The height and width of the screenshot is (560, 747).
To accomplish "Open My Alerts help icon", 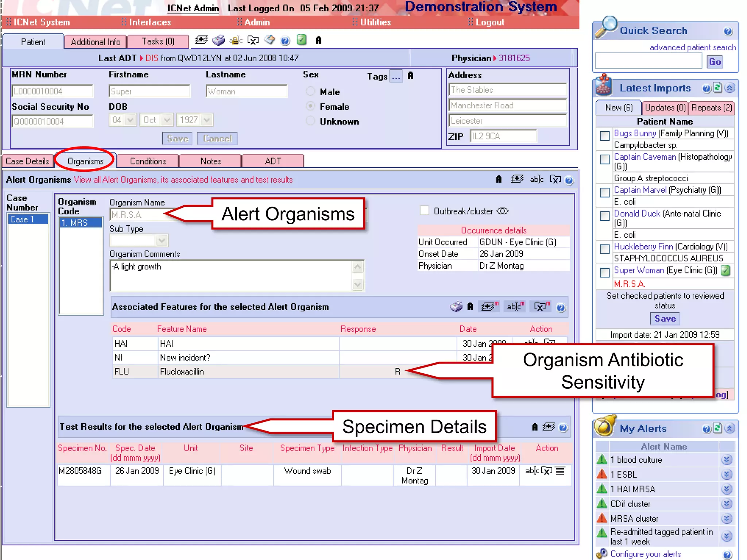I will click(x=706, y=429).
